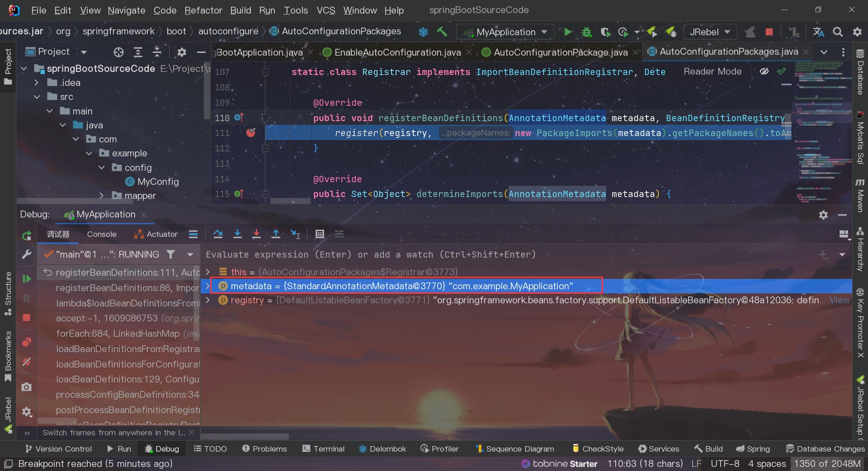Click the red stop square in the debug side toolbar
Screen dimensions: 868x471
pyautogui.click(x=27, y=318)
